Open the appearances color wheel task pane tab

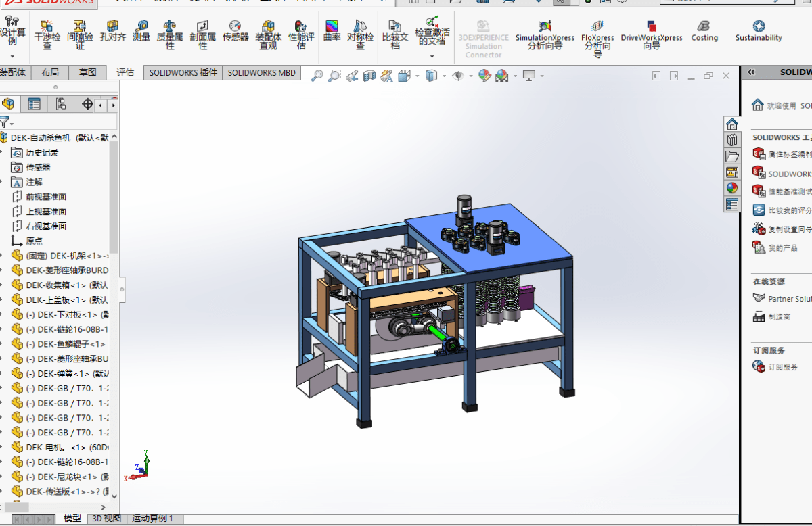click(731, 188)
